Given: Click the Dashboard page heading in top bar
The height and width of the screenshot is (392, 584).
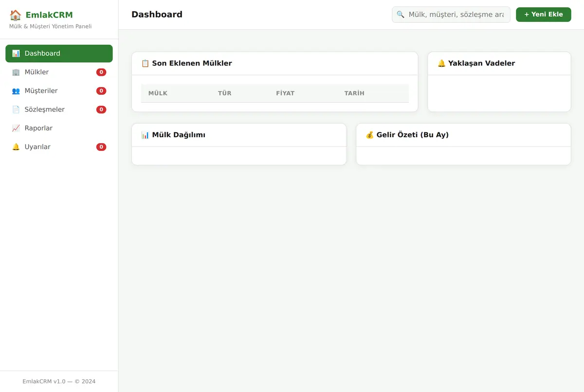Looking at the screenshot, I should click(x=157, y=15).
